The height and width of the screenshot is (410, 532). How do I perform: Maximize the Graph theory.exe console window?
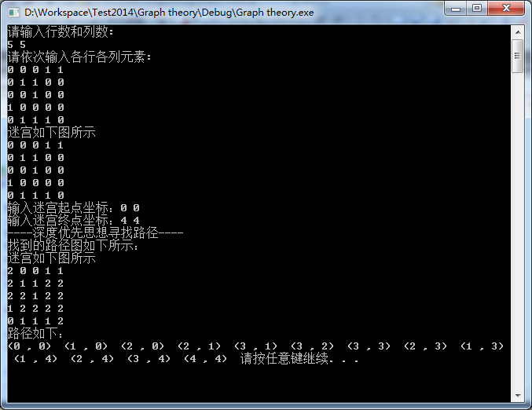477,9
